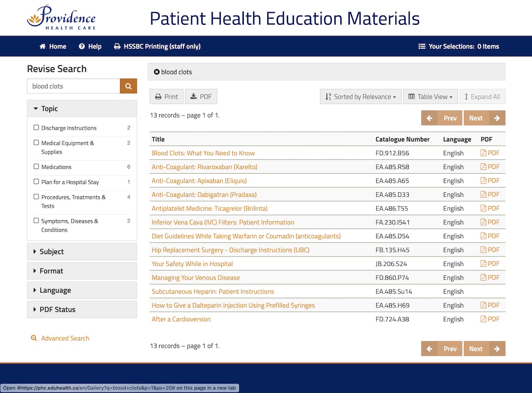The image size is (532, 393).
Task: Open the Subcutaneous Heparin: Patient Instructions record
Action: [213, 291]
